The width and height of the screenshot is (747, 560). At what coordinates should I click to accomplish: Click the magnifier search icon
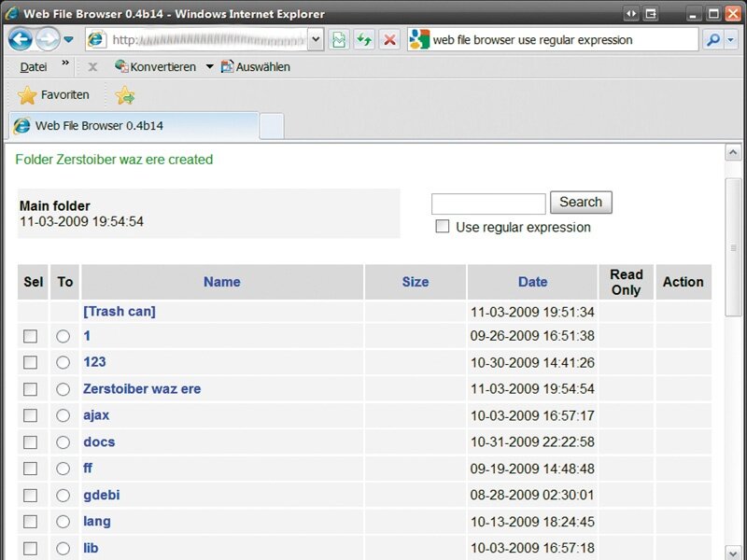tap(712, 40)
